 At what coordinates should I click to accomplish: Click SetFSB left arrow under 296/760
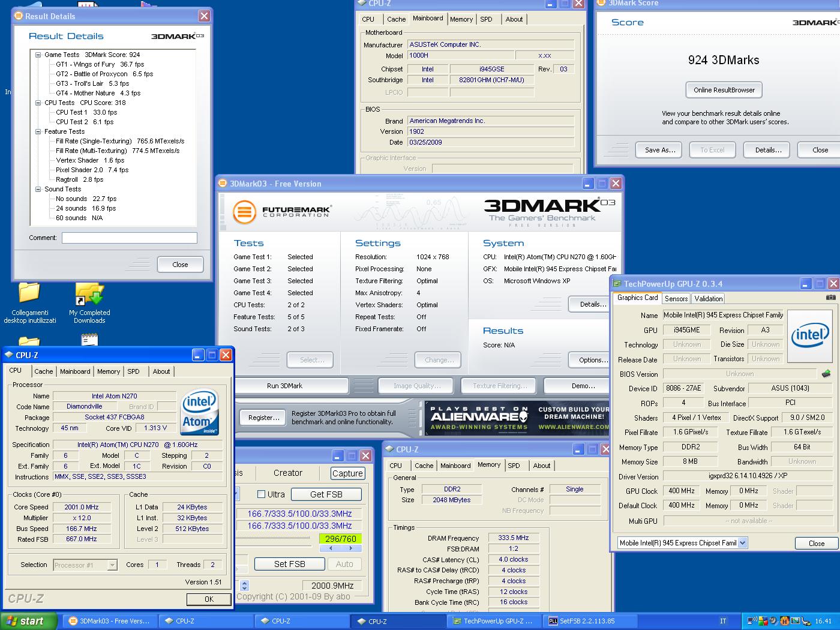[331, 548]
